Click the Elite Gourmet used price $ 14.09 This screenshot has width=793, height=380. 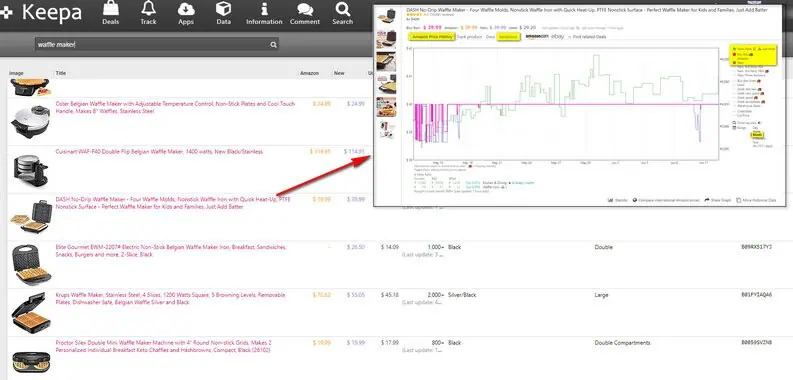(389, 247)
